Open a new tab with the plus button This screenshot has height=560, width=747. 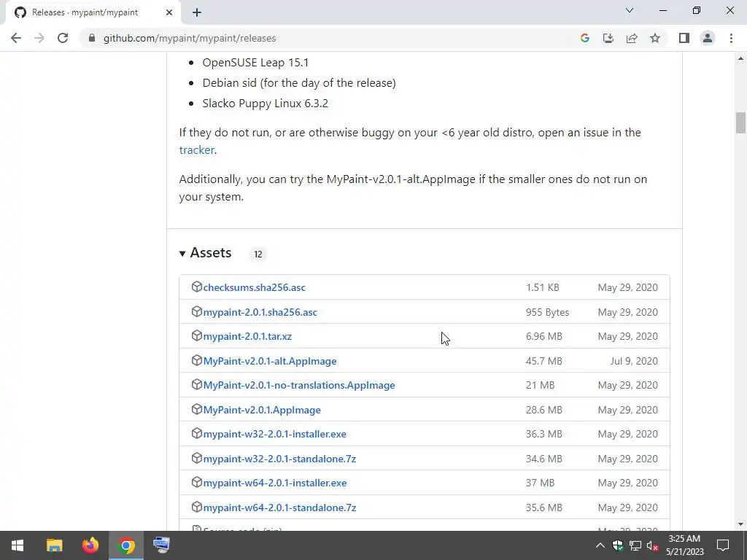click(197, 12)
